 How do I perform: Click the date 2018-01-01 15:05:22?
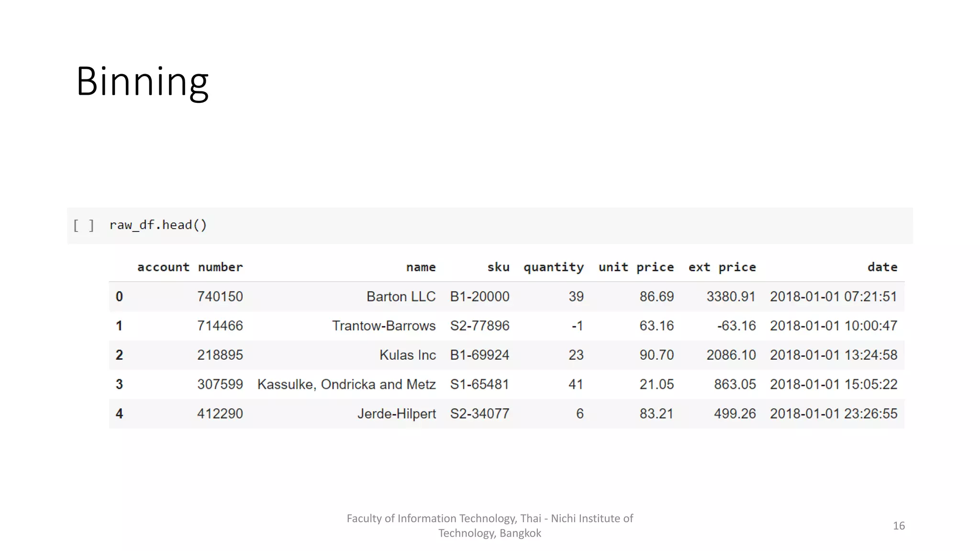[x=833, y=384]
